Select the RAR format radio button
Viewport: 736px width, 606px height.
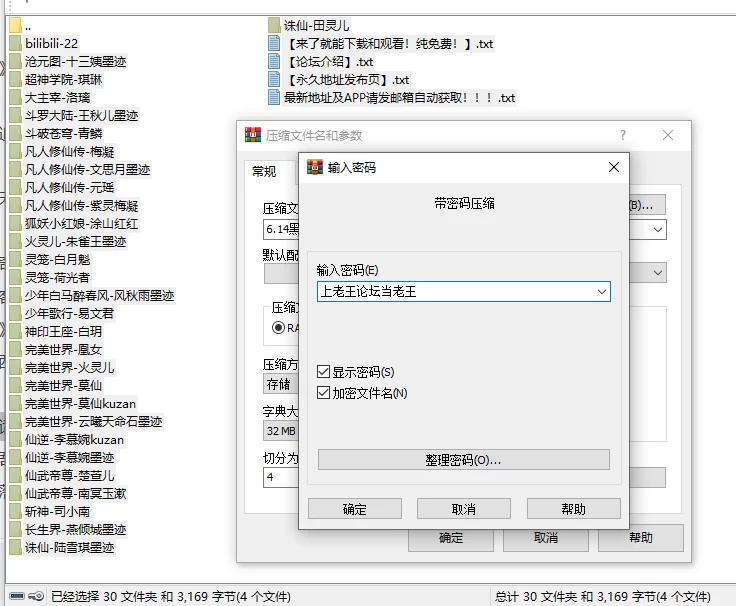pyautogui.click(x=279, y=327)
